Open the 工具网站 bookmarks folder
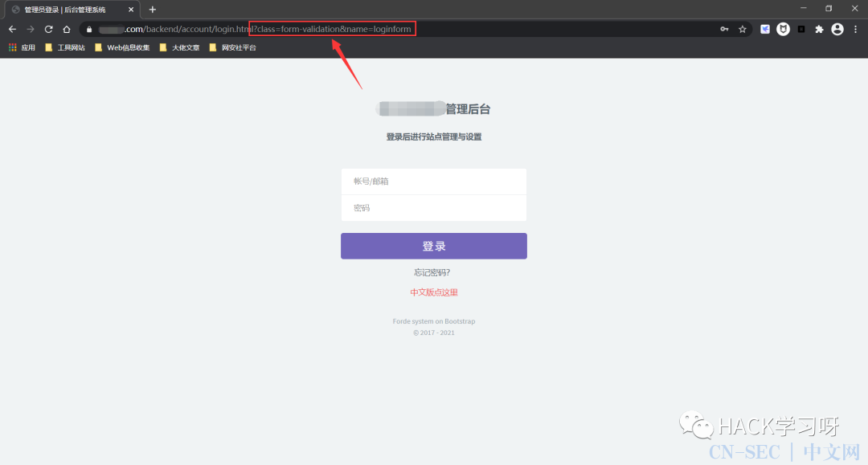868x465 pixels. (x=65, y=47)
